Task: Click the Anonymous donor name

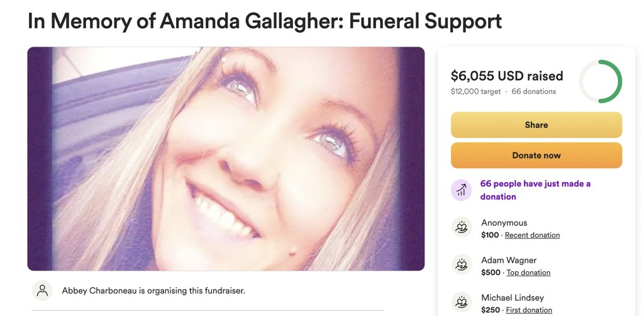Action: coord(504,223)
